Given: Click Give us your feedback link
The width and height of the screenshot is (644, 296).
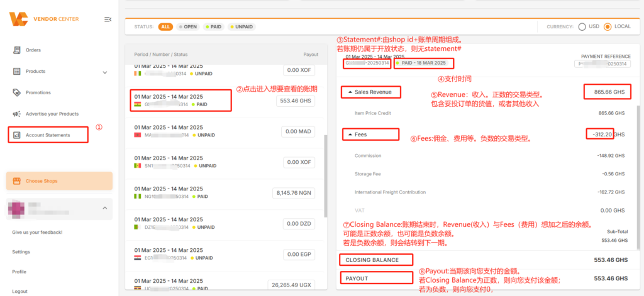Looking at the screenshot, I should click(37, 233).
